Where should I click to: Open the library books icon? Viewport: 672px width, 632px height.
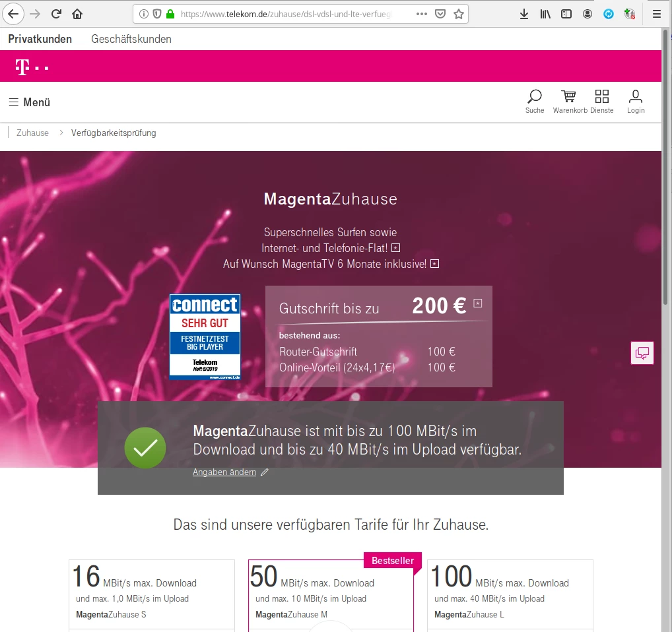tap(545, 14)
